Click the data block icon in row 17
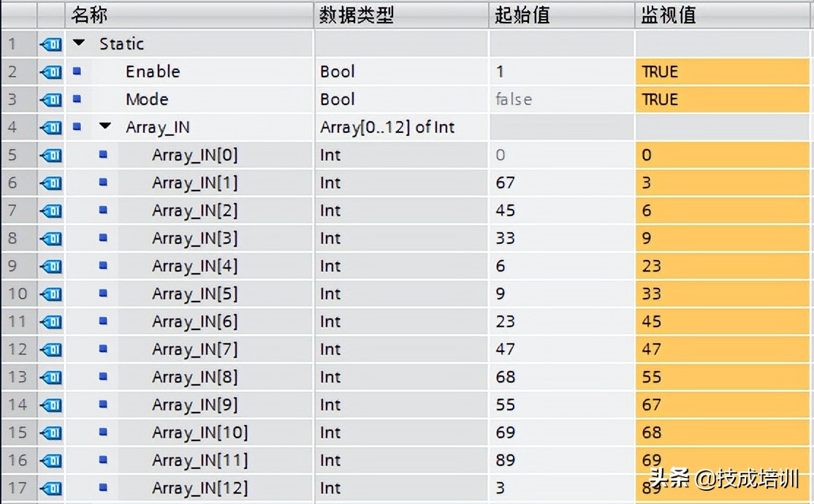 (x=51, y=488)
